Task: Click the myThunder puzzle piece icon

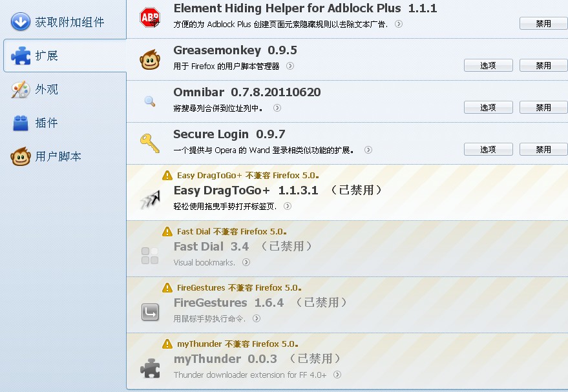Action: 150,369
